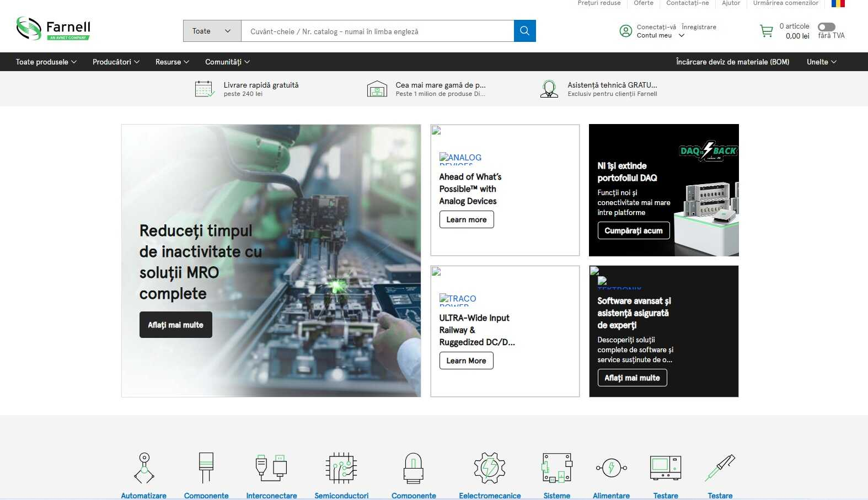
Task: Click '0 articole' cart count text
Action: [x=794, y=26]
